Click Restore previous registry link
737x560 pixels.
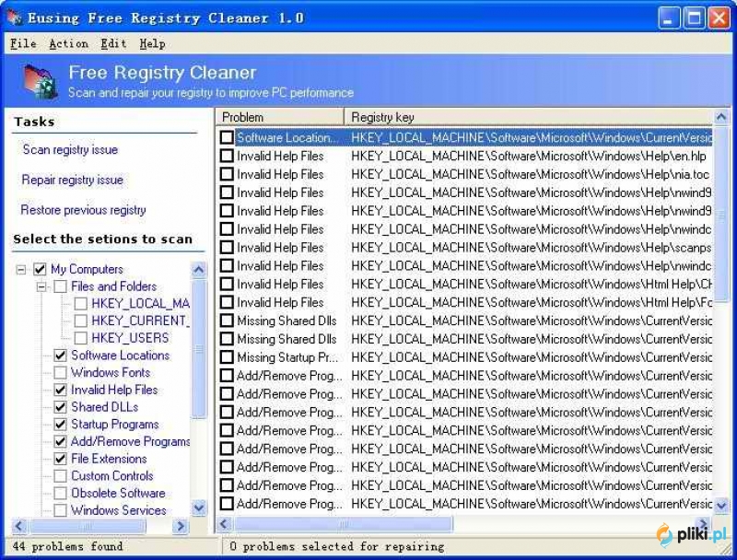83,210
